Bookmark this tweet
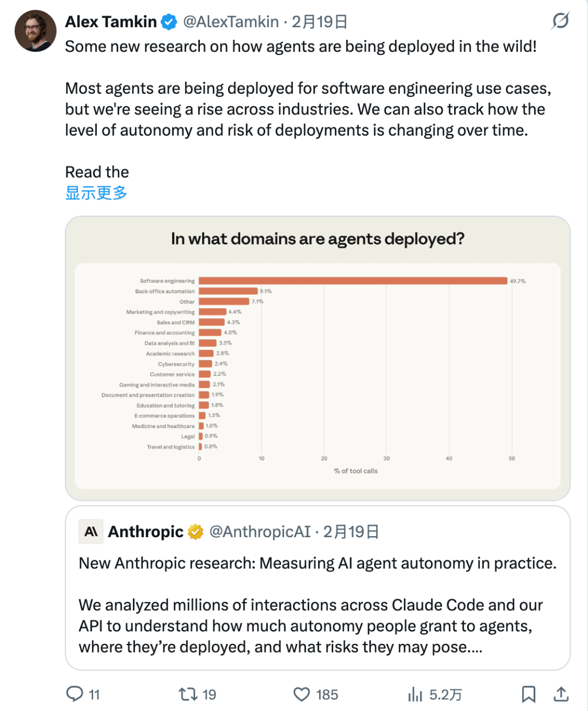Screen dimensions: 588x711 point(528,694)
